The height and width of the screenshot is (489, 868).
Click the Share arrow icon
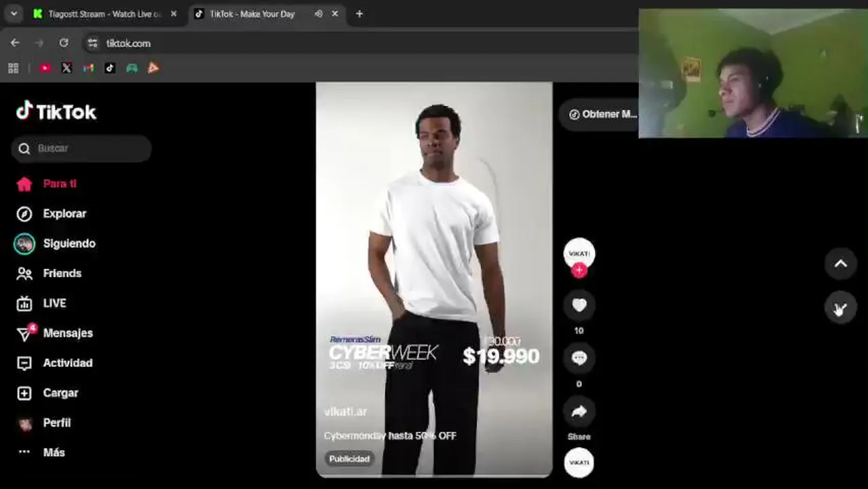tap(579, 411)
